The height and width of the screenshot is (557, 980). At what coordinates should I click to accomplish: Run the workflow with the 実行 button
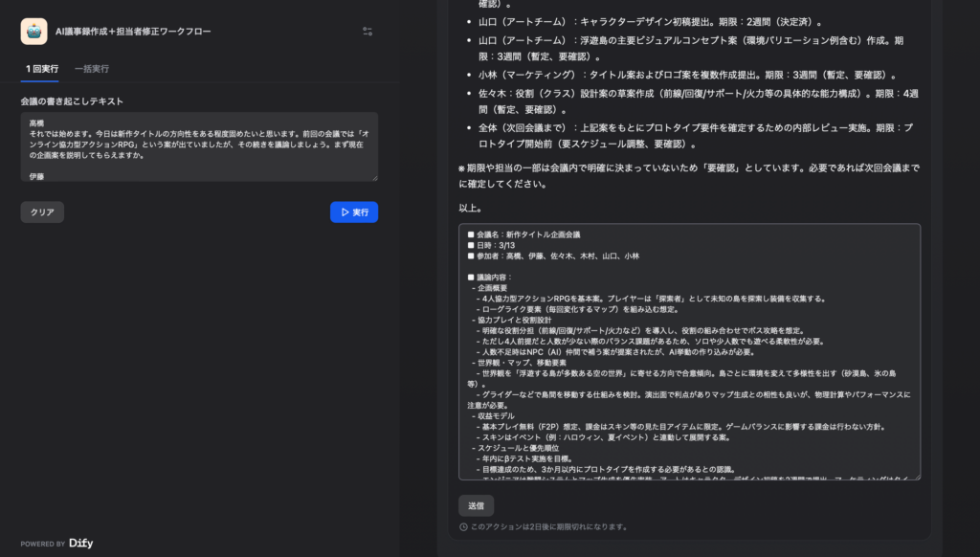point(353,212)
